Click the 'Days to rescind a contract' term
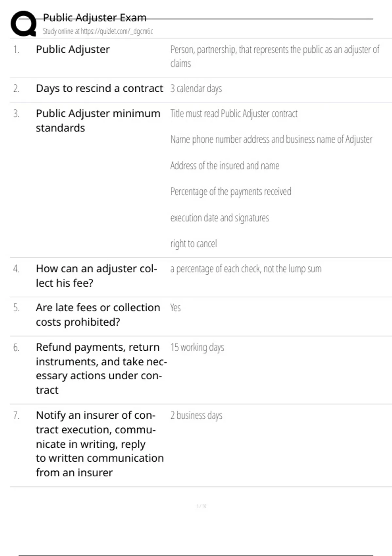392x556 pixels. click(x=99, y=88)
